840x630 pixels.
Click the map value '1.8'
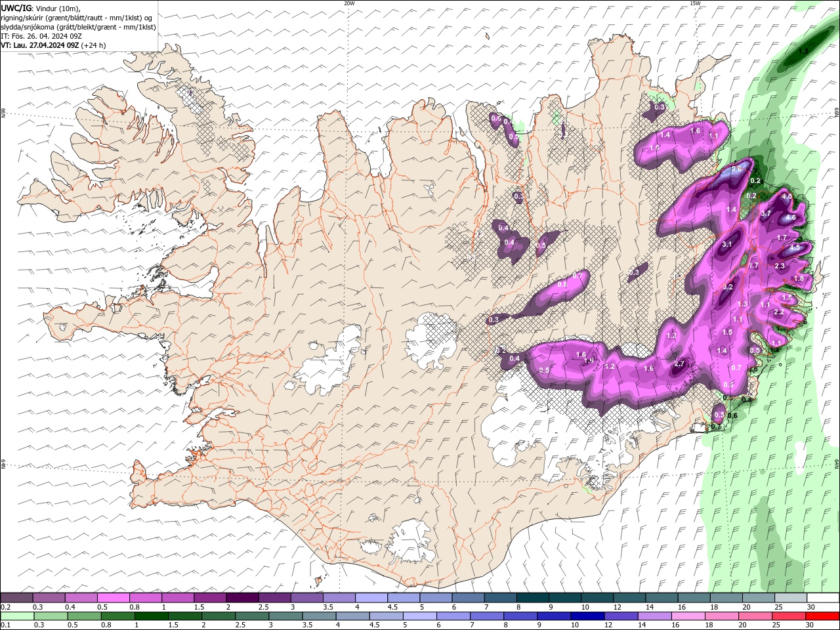[799, 278]
